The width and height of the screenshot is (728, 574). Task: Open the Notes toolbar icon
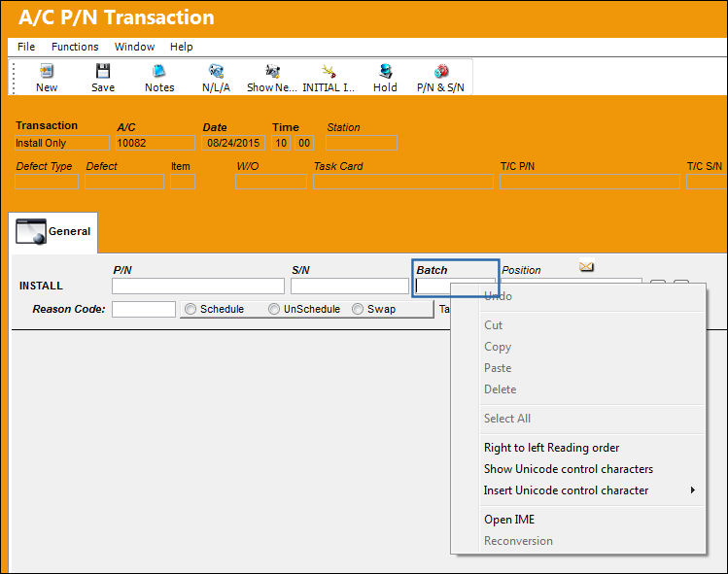pos(159,71)
